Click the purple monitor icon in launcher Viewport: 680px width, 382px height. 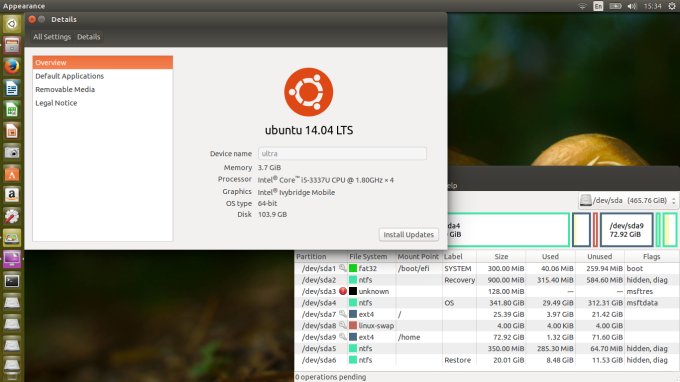(12, 259)
